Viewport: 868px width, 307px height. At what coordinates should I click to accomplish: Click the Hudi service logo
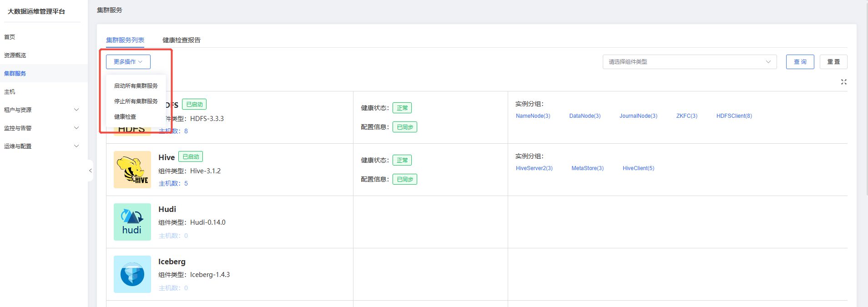(x=132, y=222)
